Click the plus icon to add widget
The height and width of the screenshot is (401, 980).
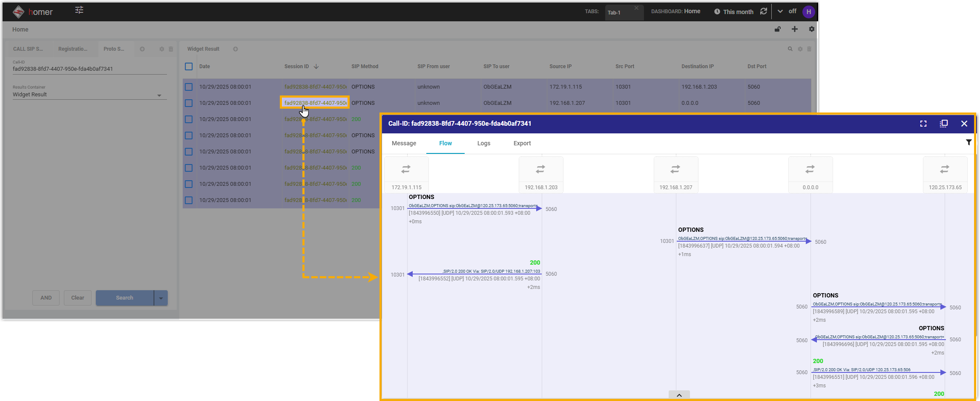pos(795,29)
